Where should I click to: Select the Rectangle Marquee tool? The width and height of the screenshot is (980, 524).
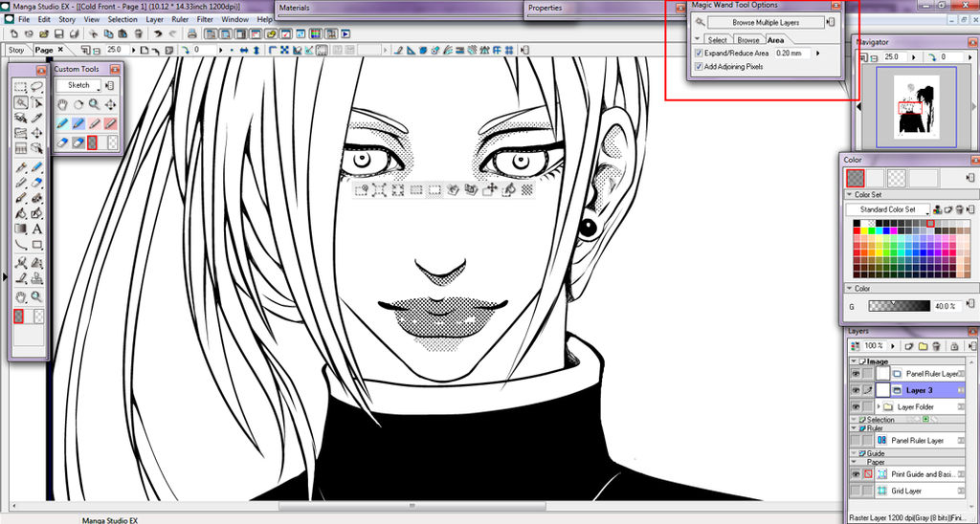[x=20, y=87]
